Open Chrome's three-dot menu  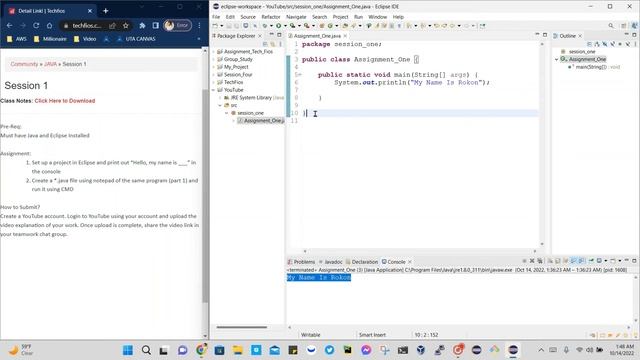pyautogui.click(x=199, y=25)
